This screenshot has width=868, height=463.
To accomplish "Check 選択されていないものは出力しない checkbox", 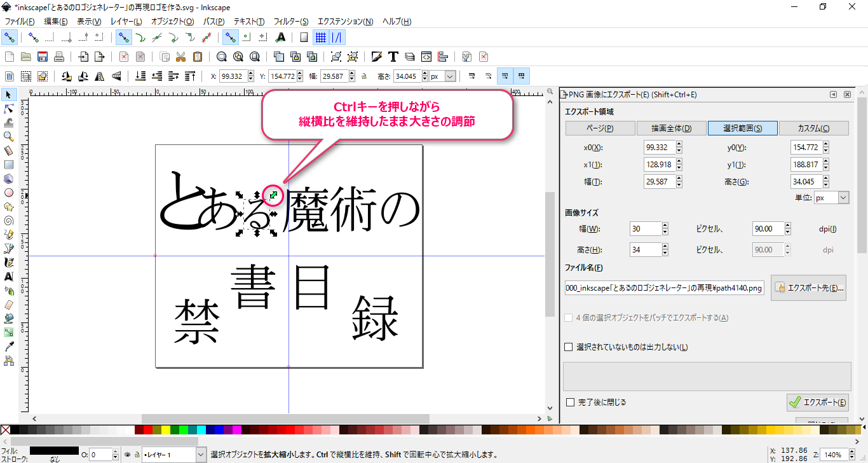I will (x=569, y=347).
